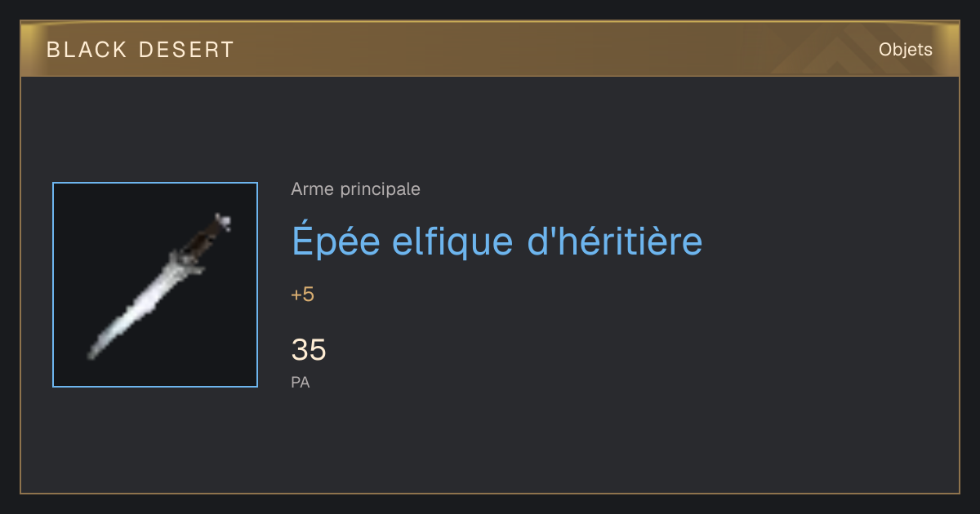This screenshot has width=980, height=514.
Task: Click the "PA" stat label
Action: coord(301,382)
